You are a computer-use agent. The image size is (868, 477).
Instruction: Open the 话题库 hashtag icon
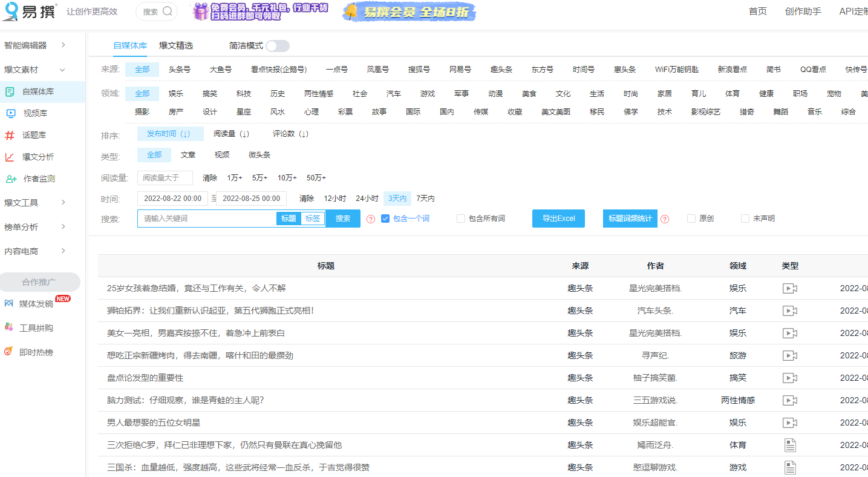click(x=10, y=135)
